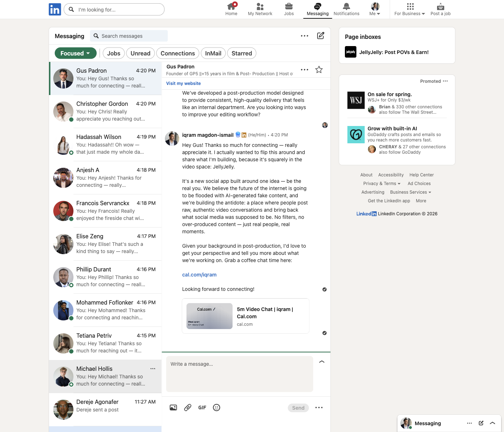This screenshot has height=432, width=504.
Task: Click the WSJ ad logo
Action: (356, 100)
